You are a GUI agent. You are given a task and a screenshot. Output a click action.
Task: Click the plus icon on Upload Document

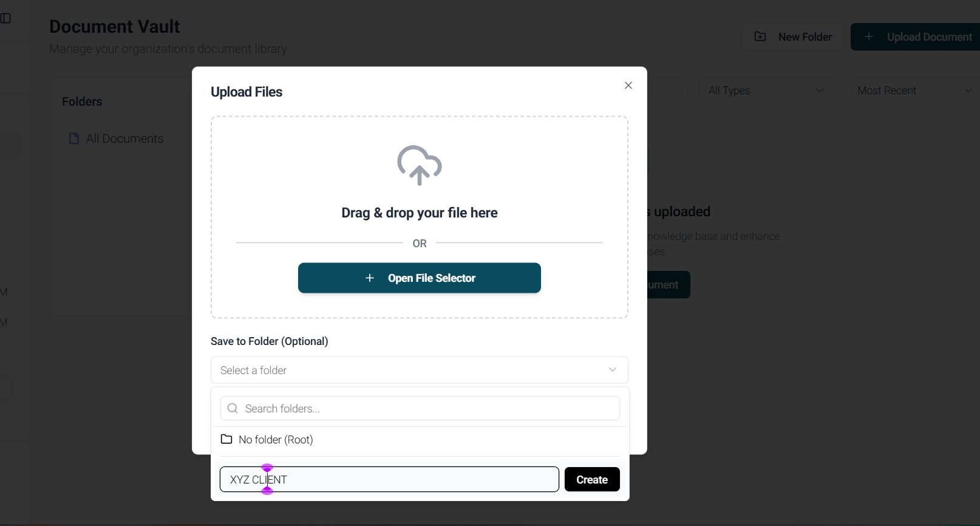(869, 36)
